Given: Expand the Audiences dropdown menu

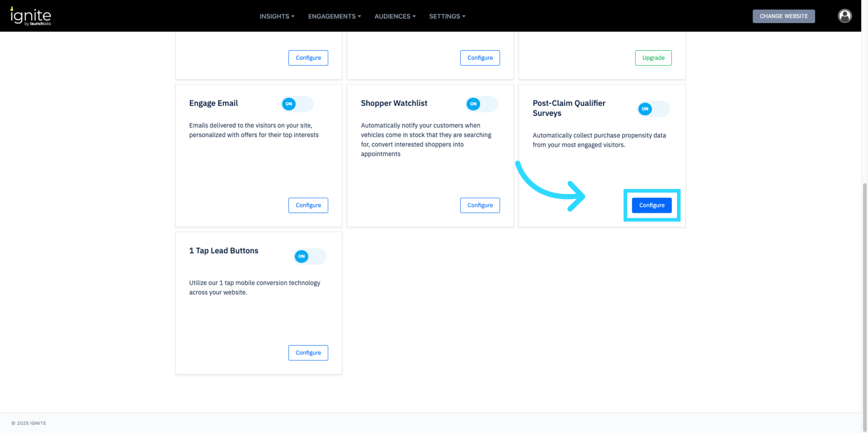Looking at the screenshot, I should (395, 16).
